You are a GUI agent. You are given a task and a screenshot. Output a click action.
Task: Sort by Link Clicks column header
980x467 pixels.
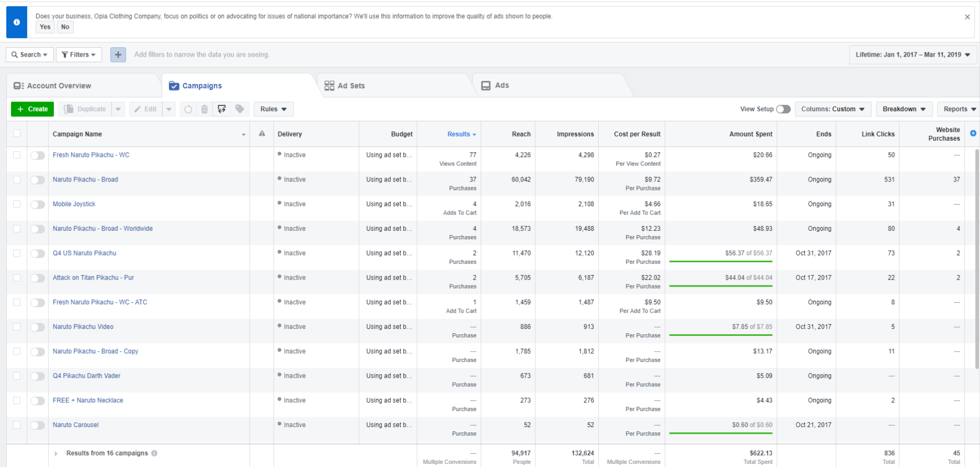tap(868, 134)
